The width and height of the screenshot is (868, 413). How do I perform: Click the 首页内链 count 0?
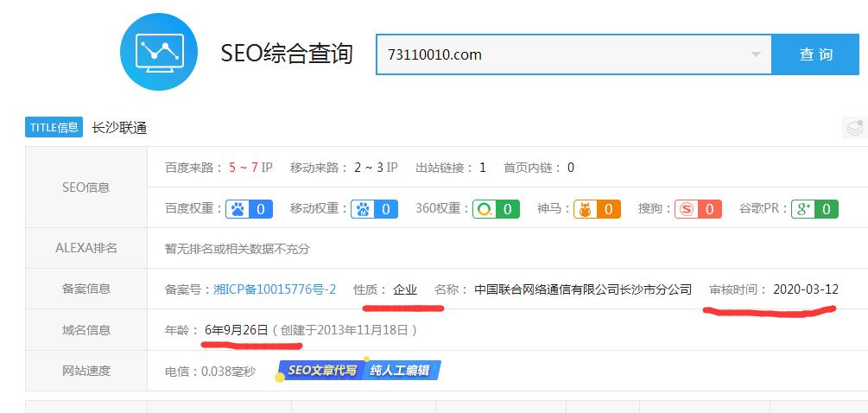coord(571,168)
